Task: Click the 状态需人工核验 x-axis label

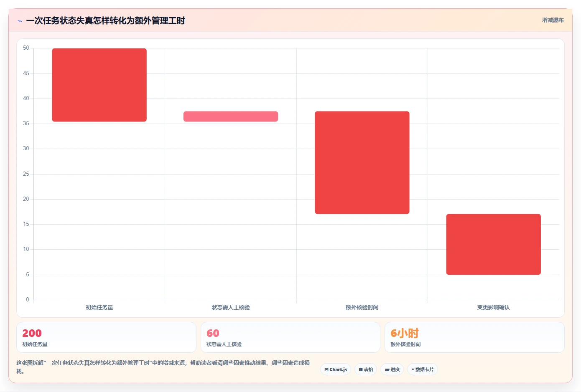Action: point(231,307)
